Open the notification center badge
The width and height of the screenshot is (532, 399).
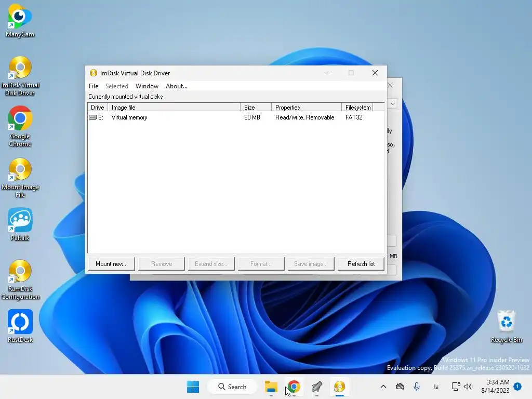coord(517,387)
